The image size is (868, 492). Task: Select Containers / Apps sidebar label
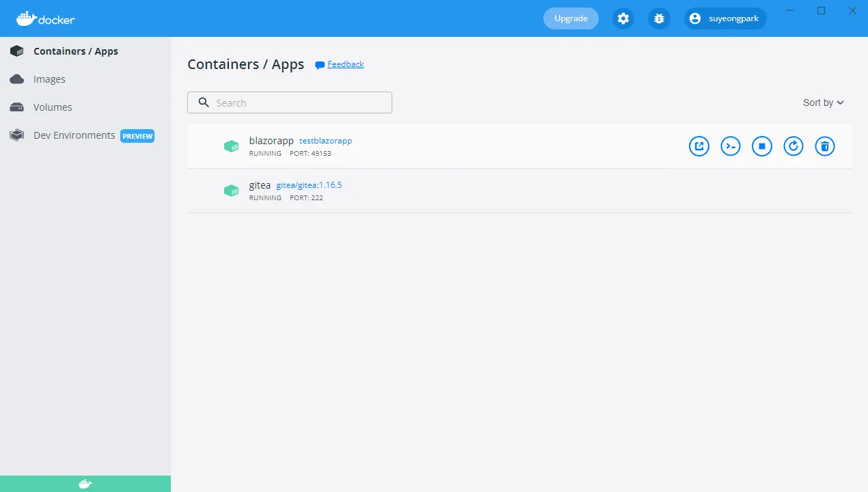tap(76, 51)
